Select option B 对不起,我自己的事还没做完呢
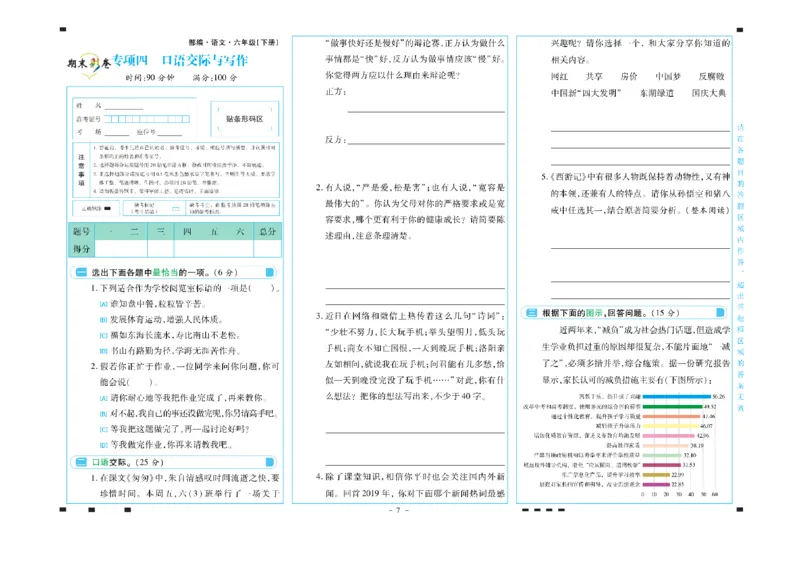Viewport: 800px width, 566px height. click(x=188, y=413)
